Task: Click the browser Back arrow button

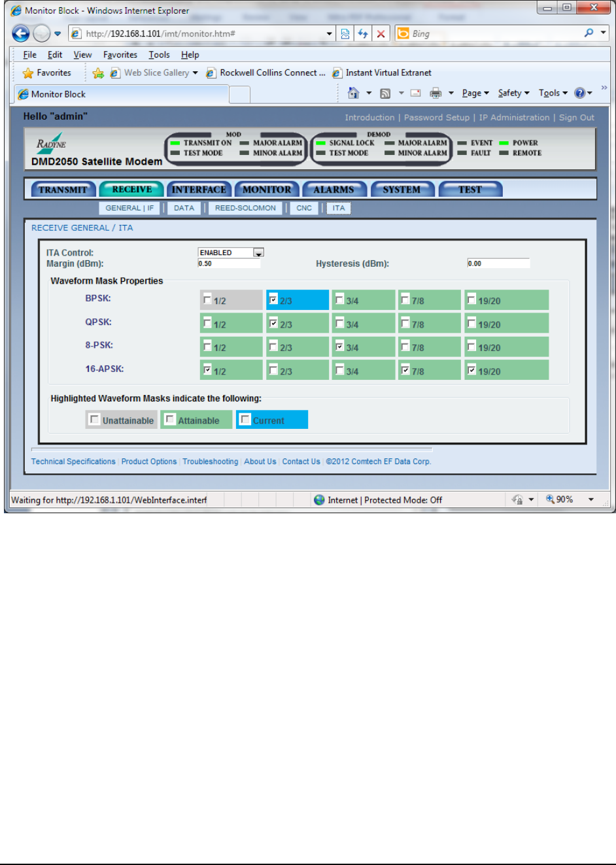Action: tap(20, 33)
